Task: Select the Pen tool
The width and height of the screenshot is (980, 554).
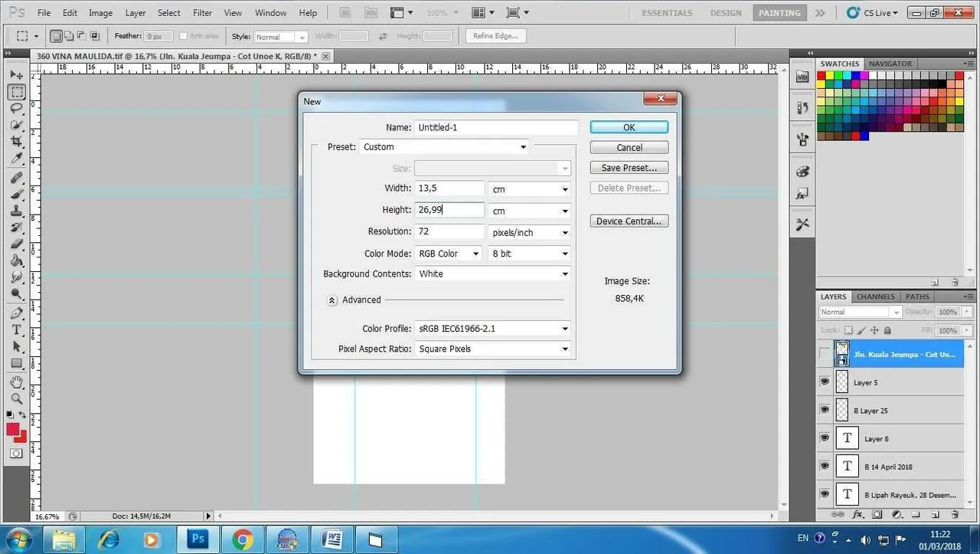Action: point(16,313)
